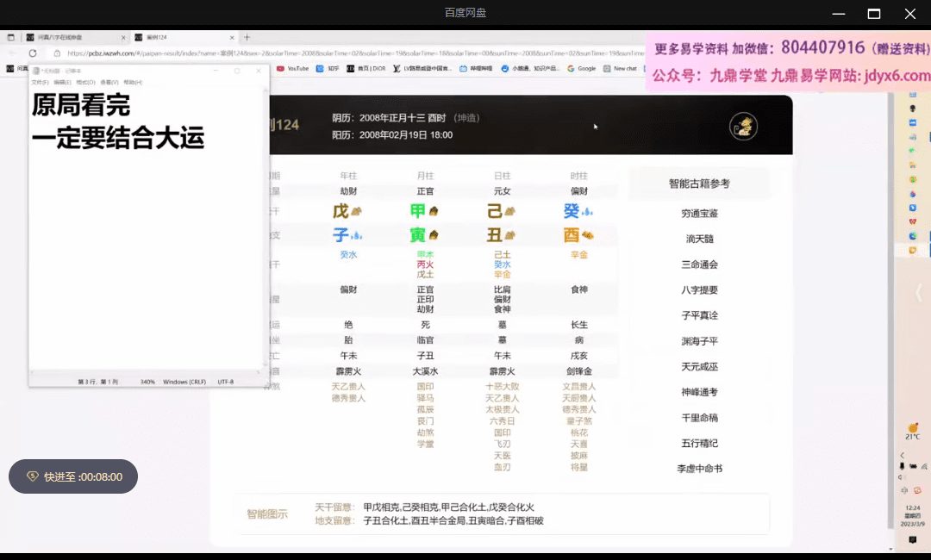931x560 pixels.
Task: Click the 快进至 00:08:00 button
Action: 73,476
